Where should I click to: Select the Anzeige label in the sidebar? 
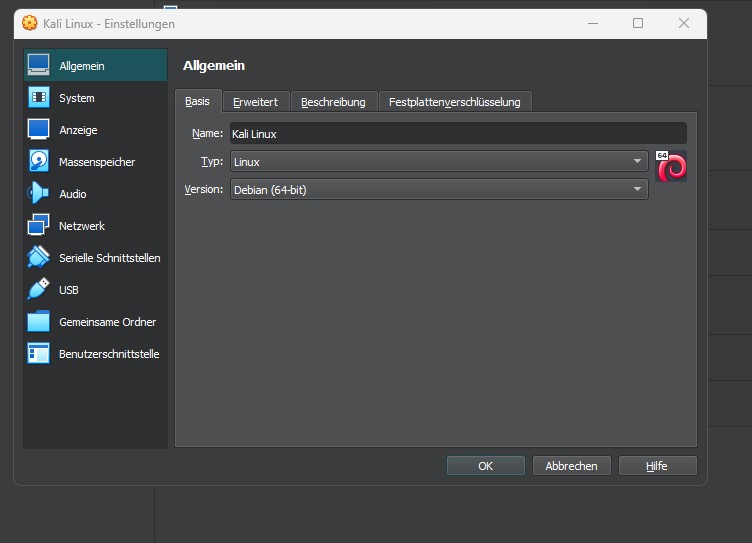click(x=78, y=130)
